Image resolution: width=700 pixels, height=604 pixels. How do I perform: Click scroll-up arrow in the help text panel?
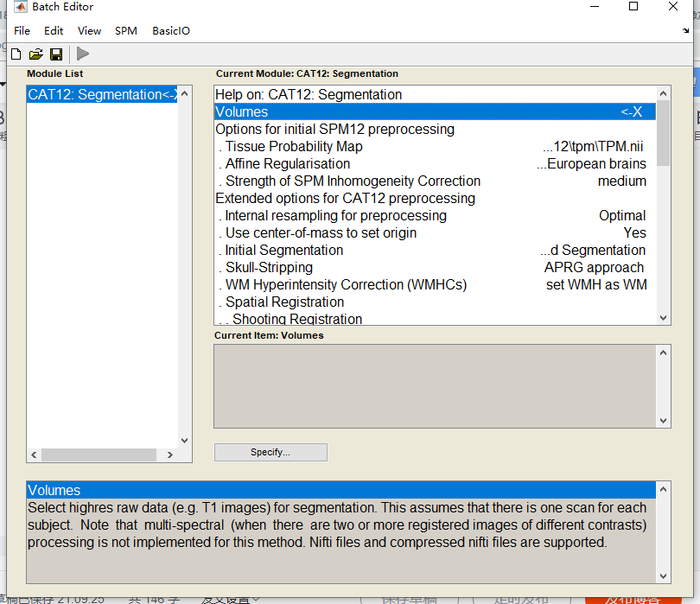pos(663,489)
